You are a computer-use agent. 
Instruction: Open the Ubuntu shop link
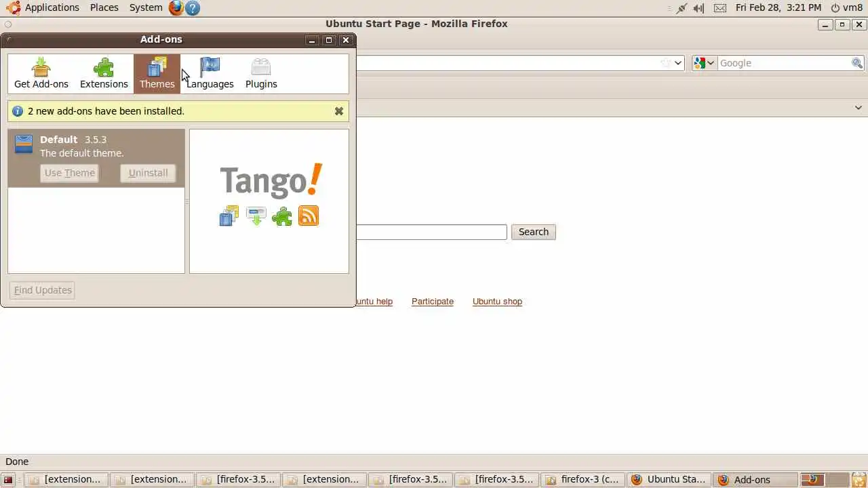click(x=497, y=302)
